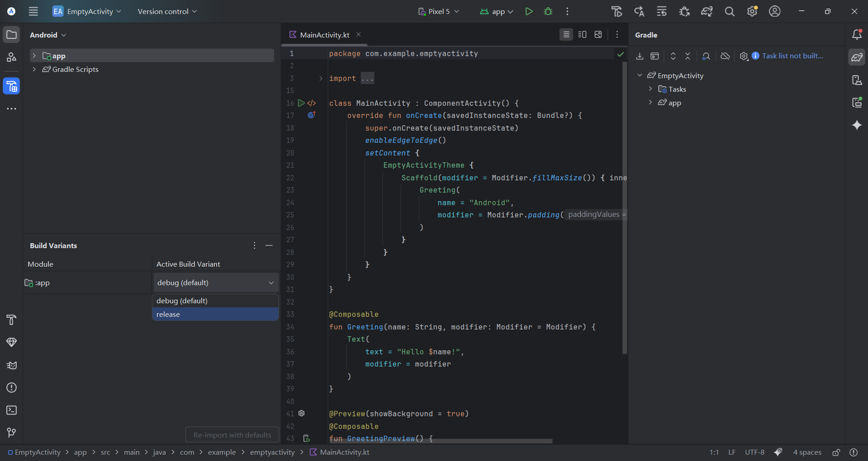The image size is (868, 461).
Task: Click the Task list not built link
Action: tap(793, 56)
